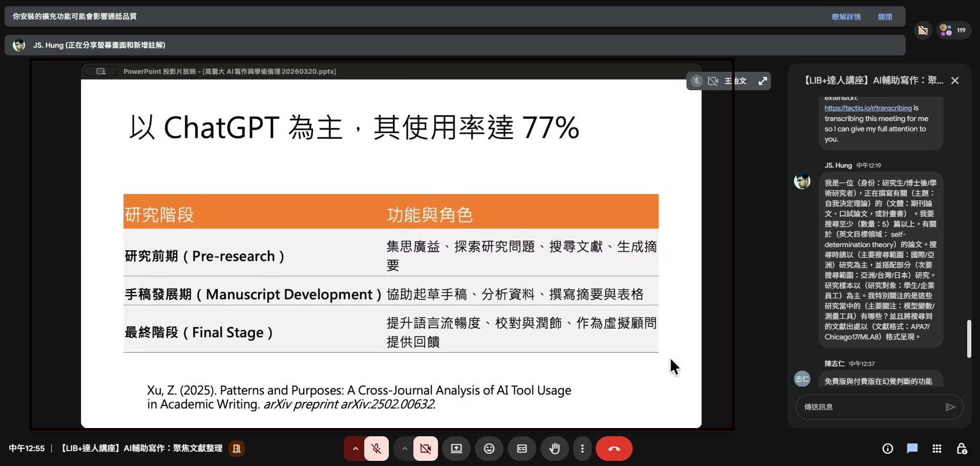
Task: Open host controls lock icon
Action: (x=961, y=449)
